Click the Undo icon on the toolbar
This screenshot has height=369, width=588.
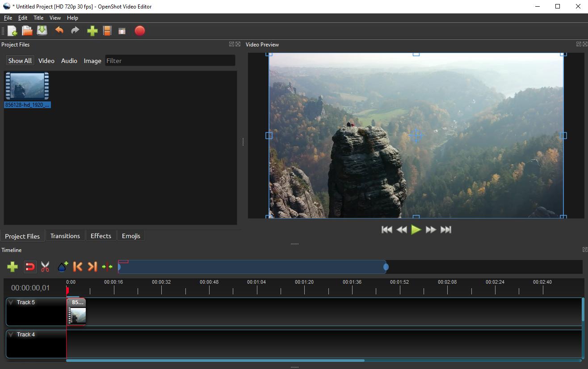[59, 30]
